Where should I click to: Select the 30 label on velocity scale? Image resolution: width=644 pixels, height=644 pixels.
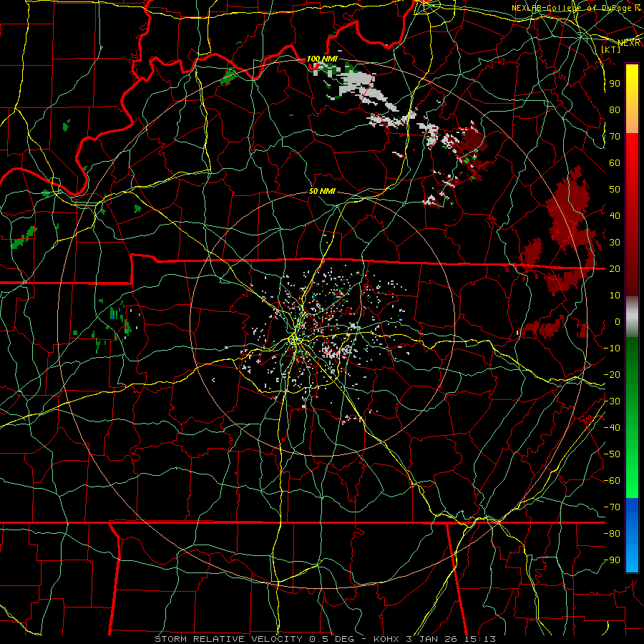pos(615,243)
